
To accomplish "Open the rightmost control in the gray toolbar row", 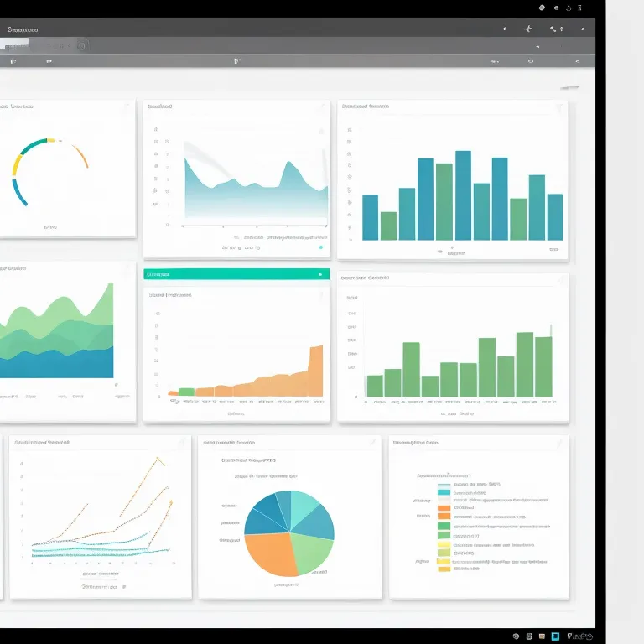I will point(579,61).
